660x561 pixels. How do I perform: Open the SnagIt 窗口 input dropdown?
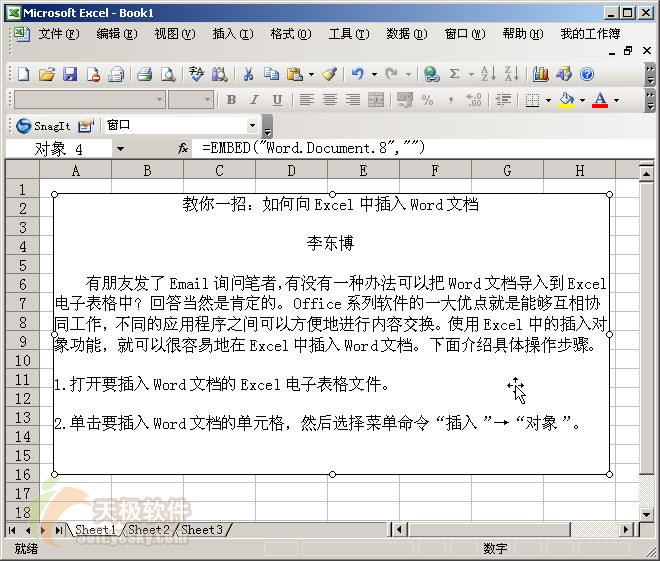pos(253,125)
